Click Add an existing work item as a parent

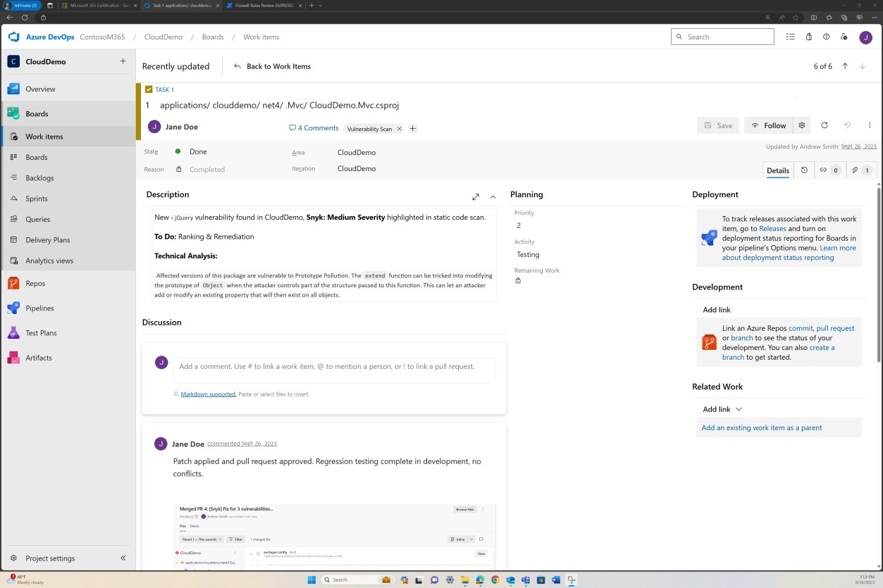(761, 427)
